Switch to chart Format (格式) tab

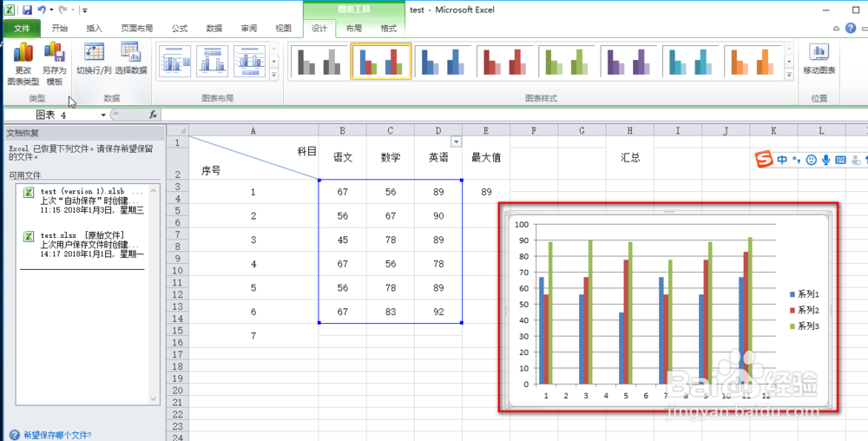[x=389, y=29]
